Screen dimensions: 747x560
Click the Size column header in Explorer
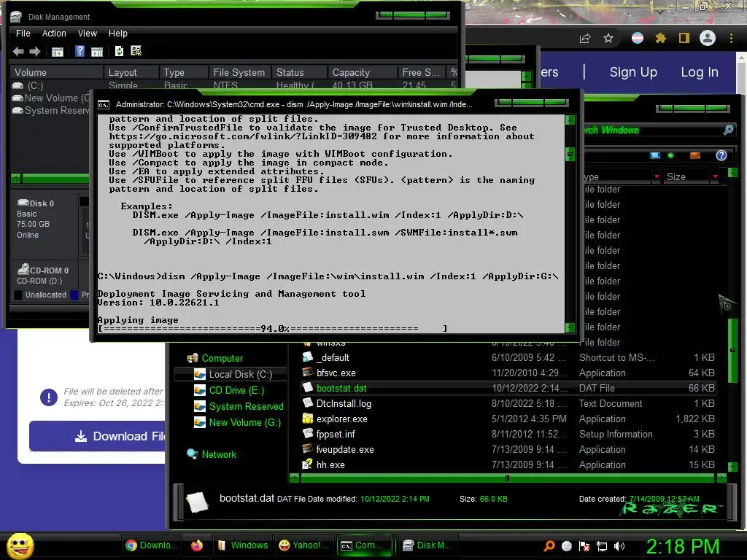coord(686,176)
